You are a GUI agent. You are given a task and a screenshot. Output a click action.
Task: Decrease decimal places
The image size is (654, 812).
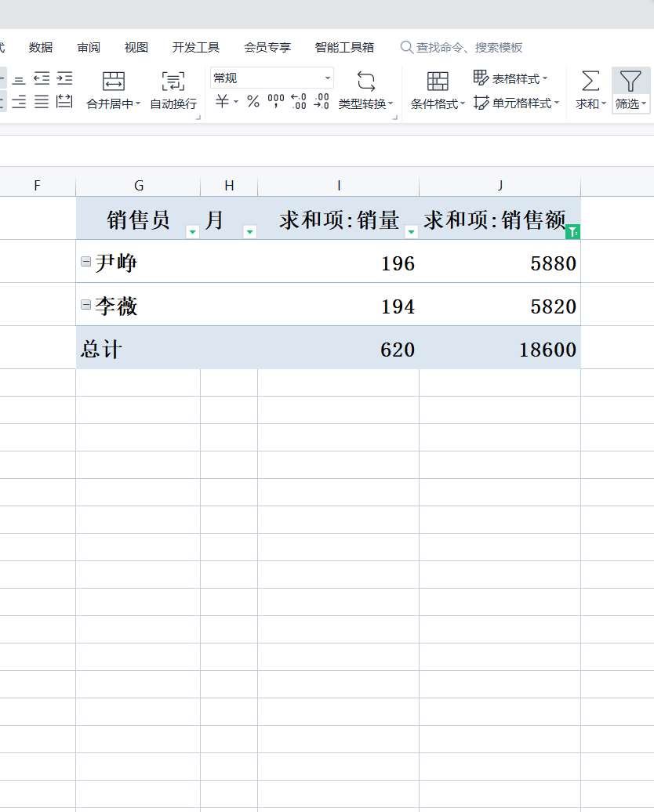(x=322, y=101)
